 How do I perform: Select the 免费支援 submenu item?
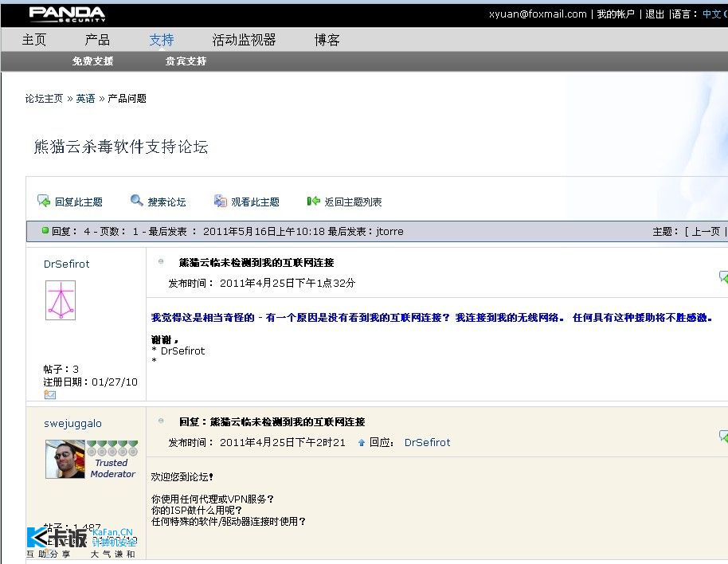92,61
